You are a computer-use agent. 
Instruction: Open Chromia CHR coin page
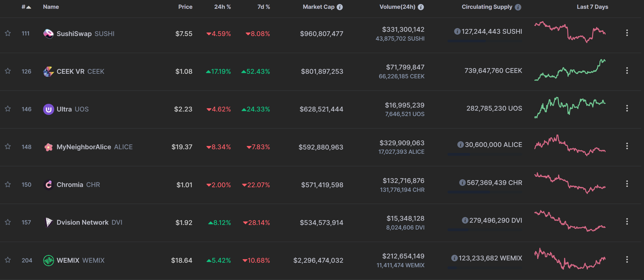[x=78, y=185]
